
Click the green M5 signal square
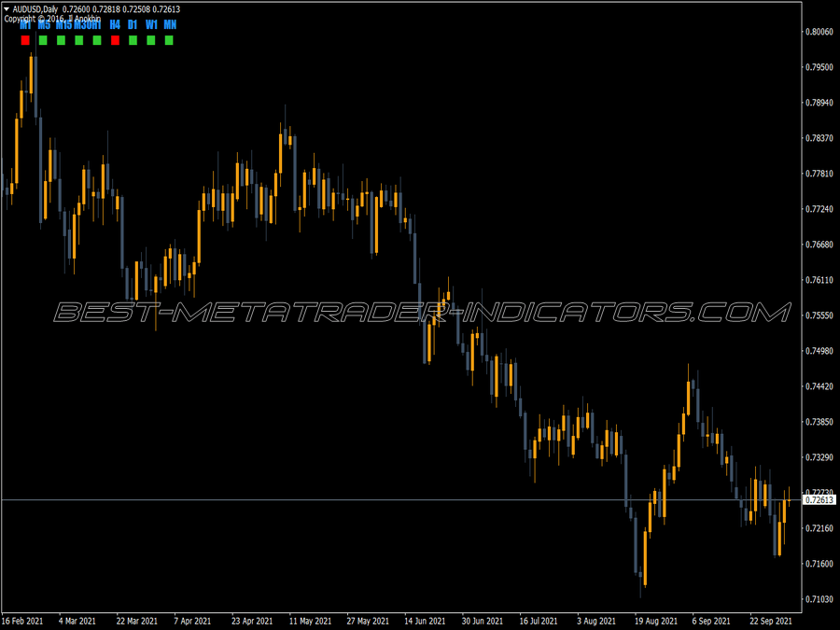[44, 39]
